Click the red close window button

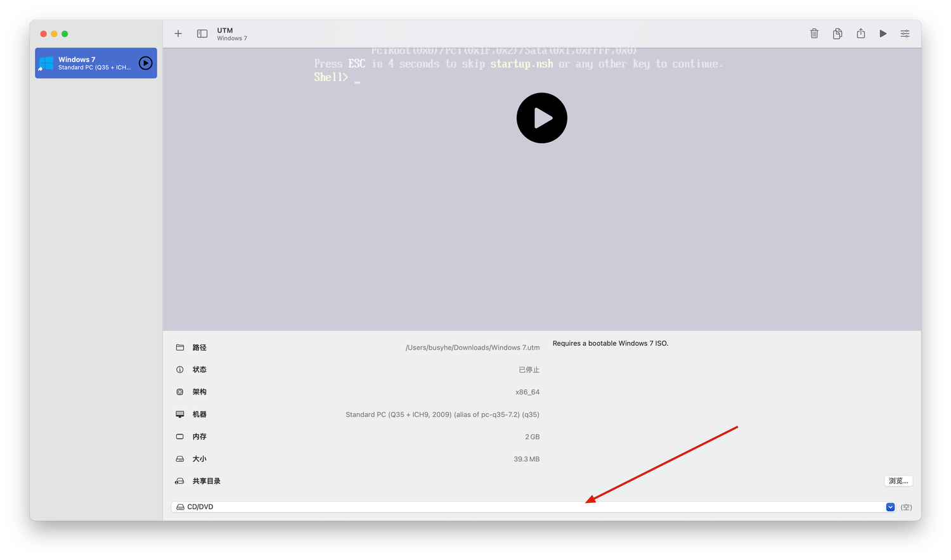click(44, 34)
